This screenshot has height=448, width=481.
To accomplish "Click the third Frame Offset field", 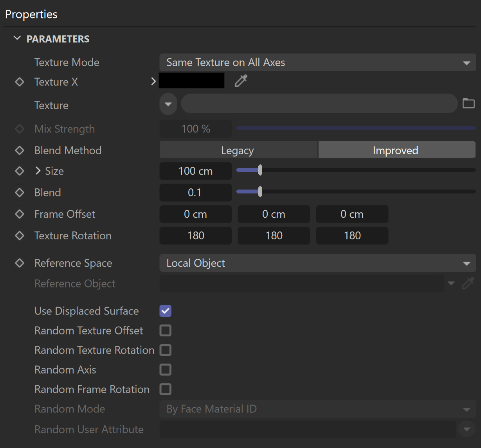I will tap(352, 214).
